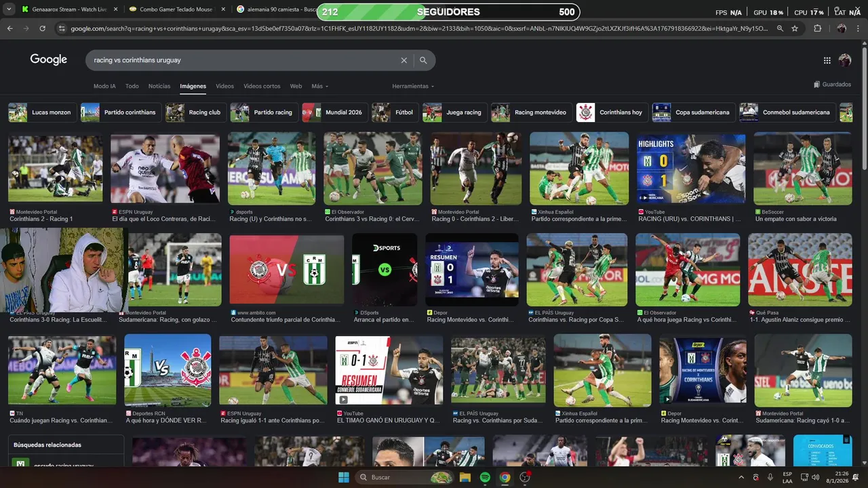Click the Chrome address bar URL
This screenshot has height=488, width=868.
419,28
